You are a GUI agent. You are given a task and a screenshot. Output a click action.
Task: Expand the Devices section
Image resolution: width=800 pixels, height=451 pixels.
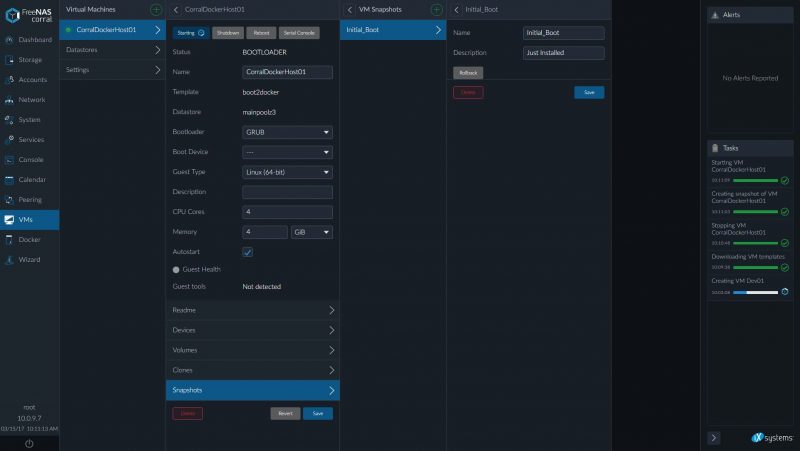click(x=252, y=330)
